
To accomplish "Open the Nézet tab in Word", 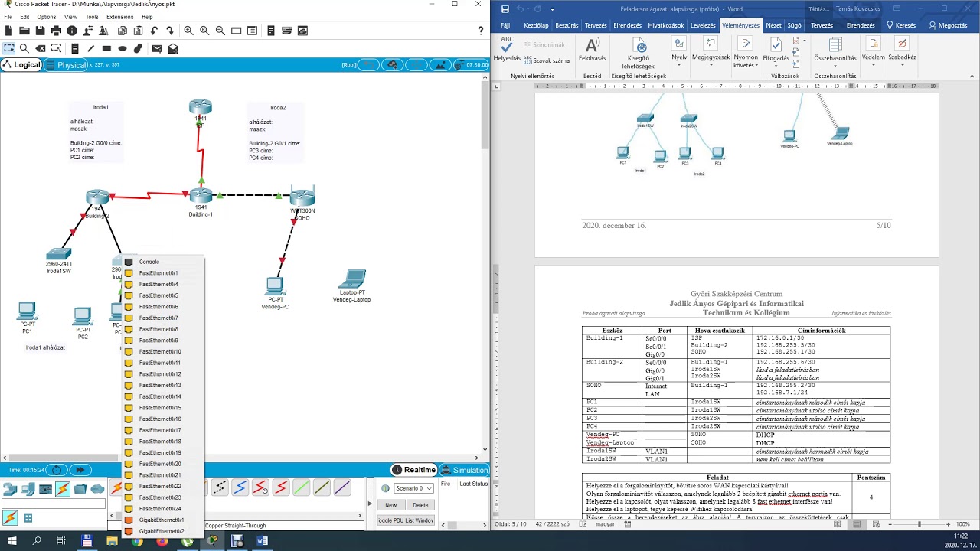I will (774, 25).
